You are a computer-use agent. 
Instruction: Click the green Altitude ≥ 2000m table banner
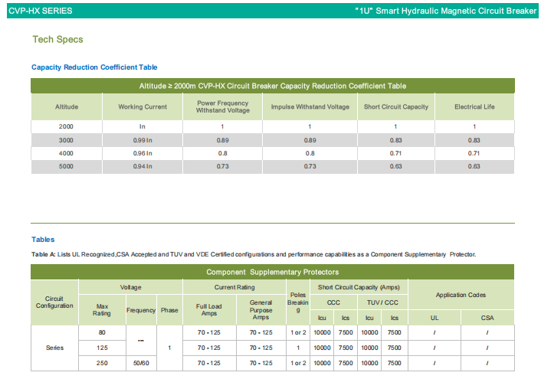[x=272, y=86]
